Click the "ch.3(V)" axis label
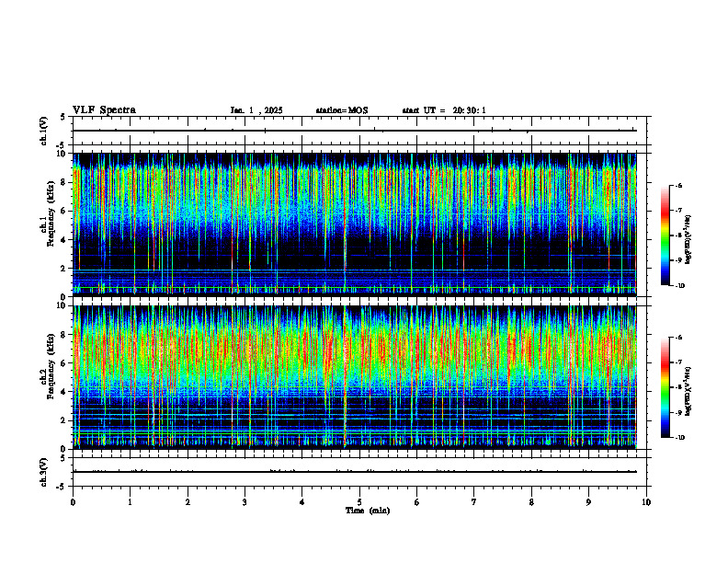The height and width of the screenshot is (563, 728). [x=43, y=472]
